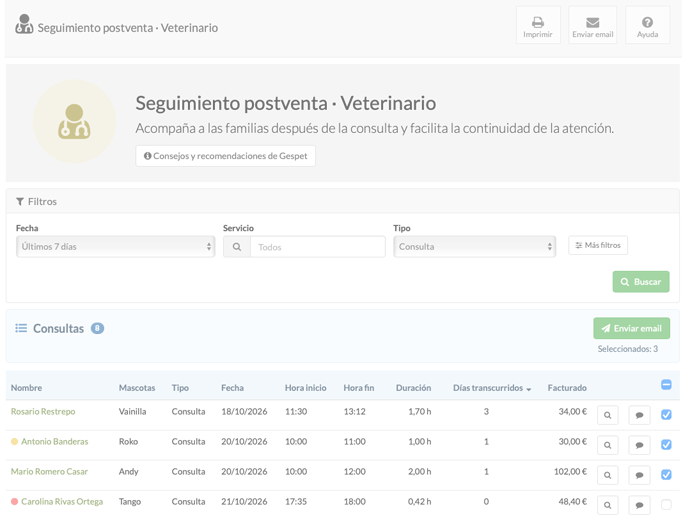
Task: Click magnifier view icon for Rosario Restrepo
Action: (608, 415)
